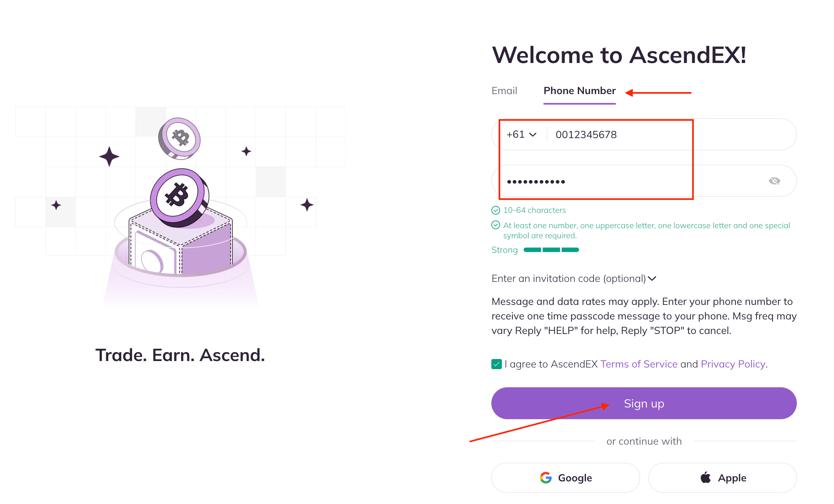The width and height of the screenshot is (834, 504).
Task: Focus the password input field
Action: pos(630,181)
